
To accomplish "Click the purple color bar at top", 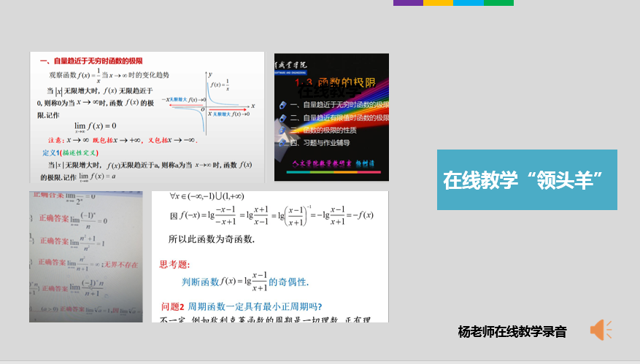I will point(408,3).
